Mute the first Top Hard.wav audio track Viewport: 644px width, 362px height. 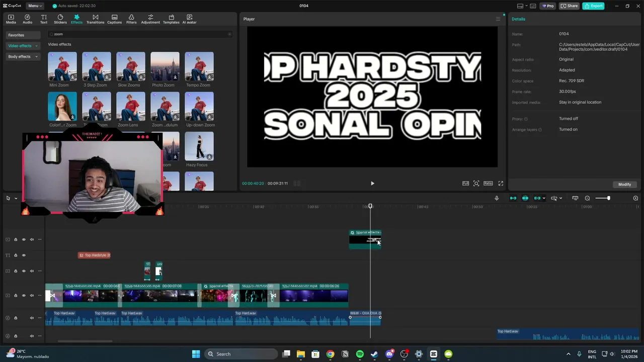click(x=32, y=318)
